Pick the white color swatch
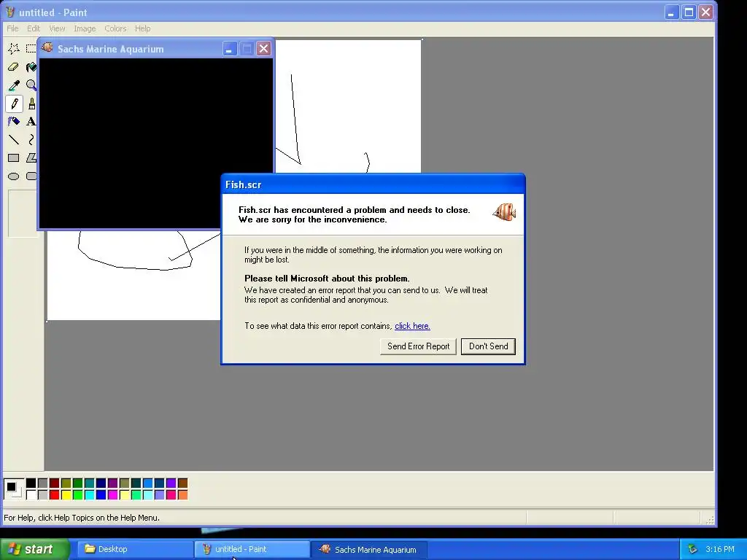747x560 pixels. point(31,495)
